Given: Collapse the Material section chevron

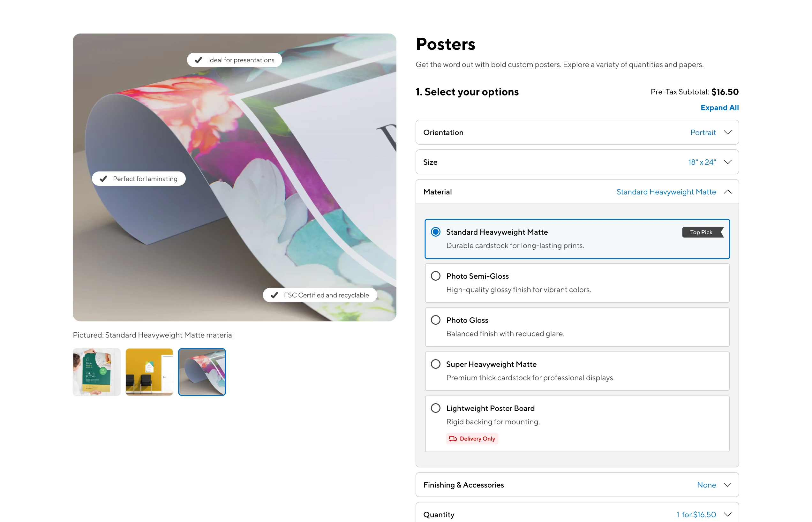Looking at the screenshot, I should click(727, 192).
